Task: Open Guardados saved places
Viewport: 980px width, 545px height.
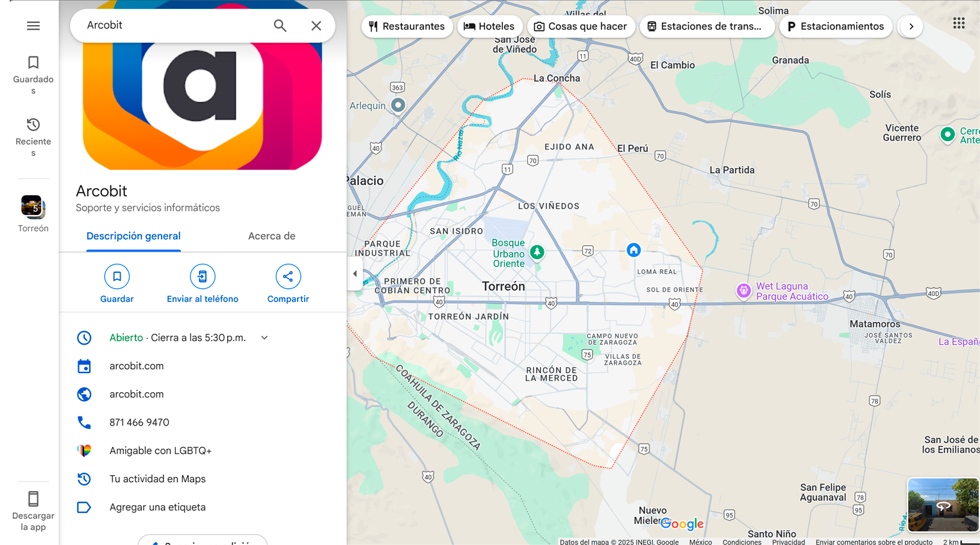Action: point(33,74)
